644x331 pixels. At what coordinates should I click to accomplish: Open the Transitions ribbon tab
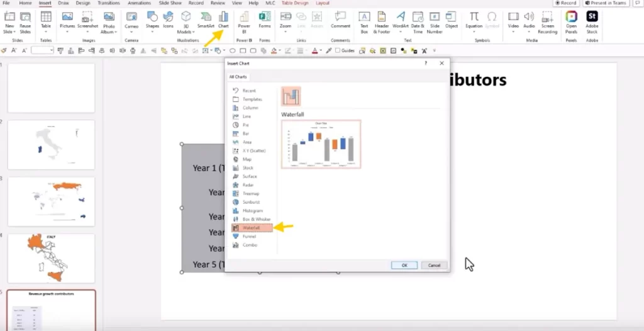pyautogui.click(x=108, y=3)
